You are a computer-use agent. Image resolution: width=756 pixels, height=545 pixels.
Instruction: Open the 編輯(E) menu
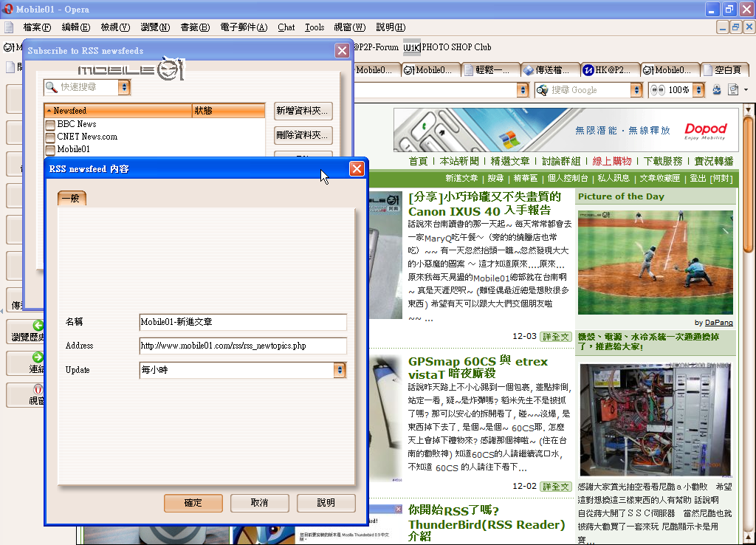76,27
